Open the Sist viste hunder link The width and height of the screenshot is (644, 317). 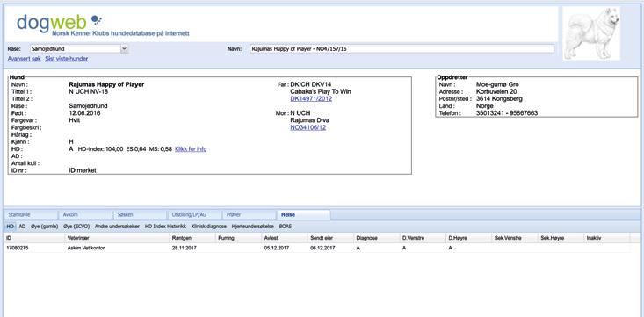(67, 59)
